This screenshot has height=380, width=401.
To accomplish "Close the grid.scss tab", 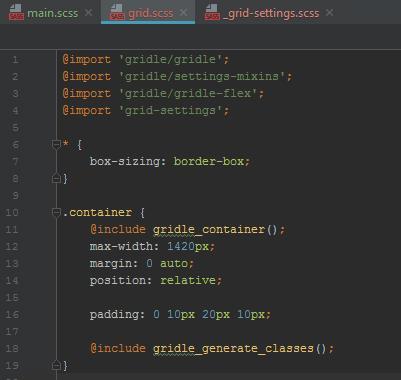I will click(183, 13).
